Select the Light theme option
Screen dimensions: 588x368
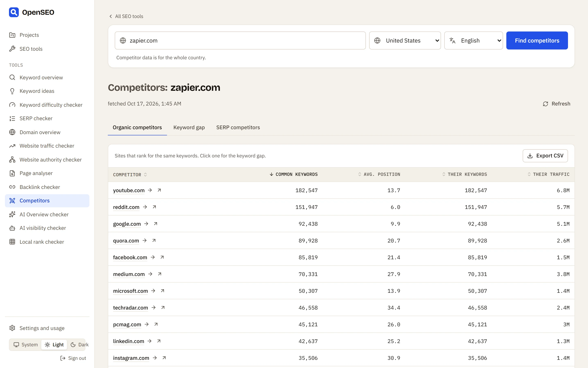pos(54,345)
